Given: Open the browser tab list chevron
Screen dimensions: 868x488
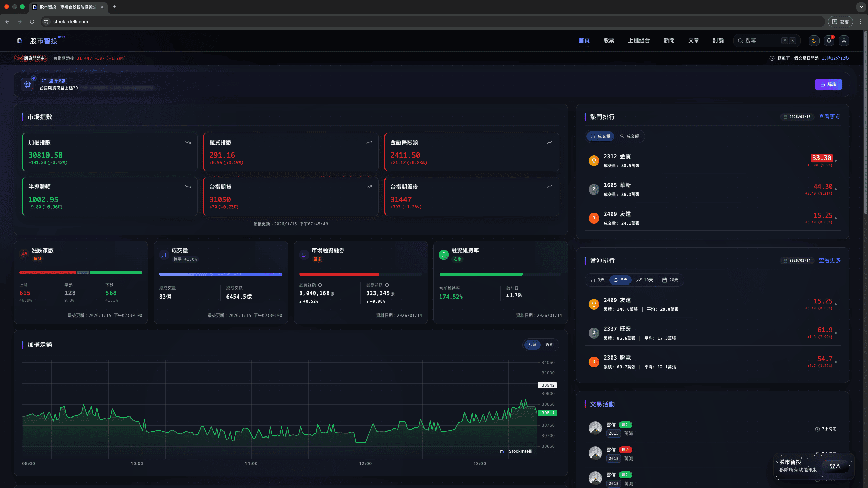Looking at the screenshot, I should click(861, 7).
